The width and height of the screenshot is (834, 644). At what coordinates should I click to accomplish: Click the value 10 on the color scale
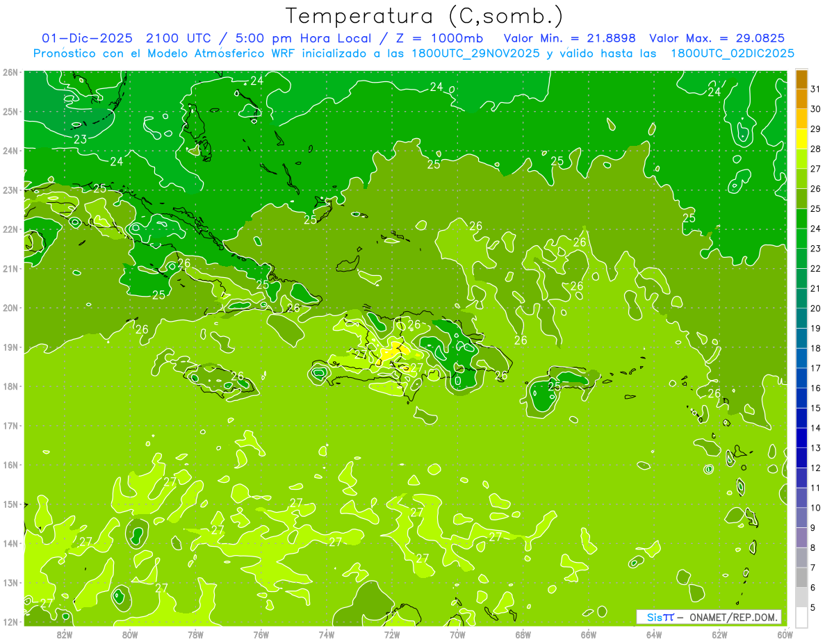(x=815, y=508)
